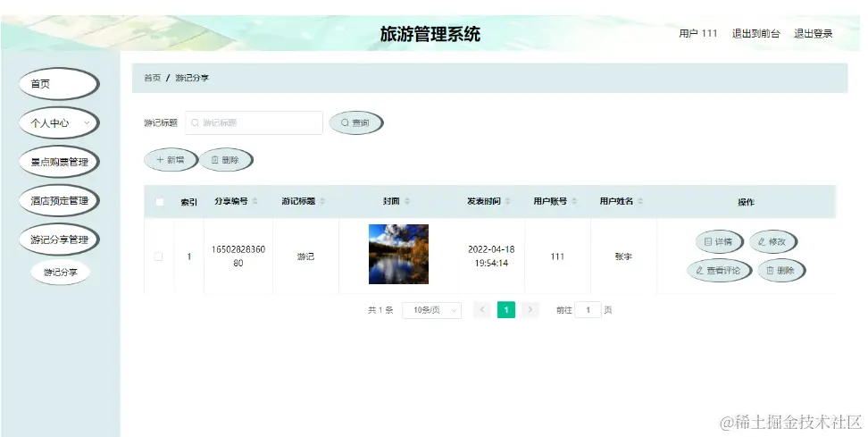Sort by 封面 column arrows
This screenshot has width=868, height=437.
coord(407,201)
